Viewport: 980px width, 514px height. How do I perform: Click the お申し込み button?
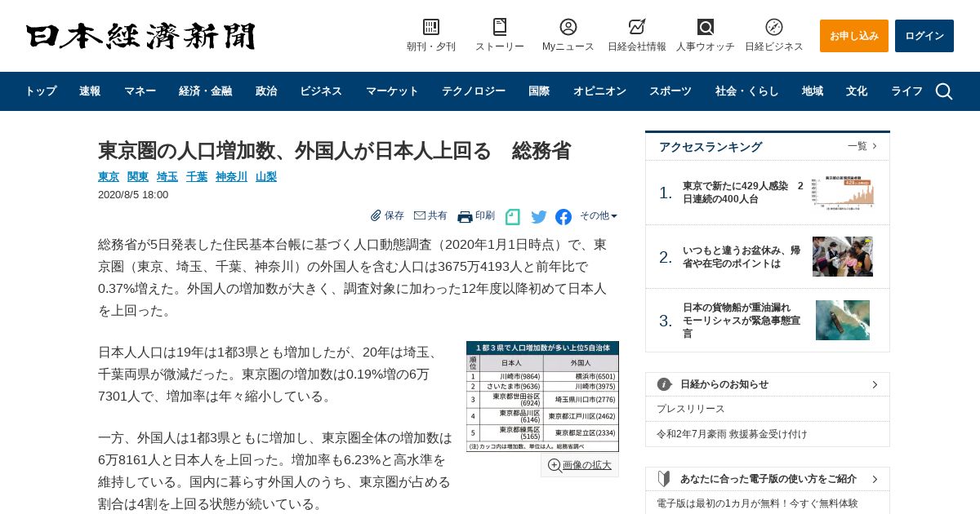coord(854,36)
